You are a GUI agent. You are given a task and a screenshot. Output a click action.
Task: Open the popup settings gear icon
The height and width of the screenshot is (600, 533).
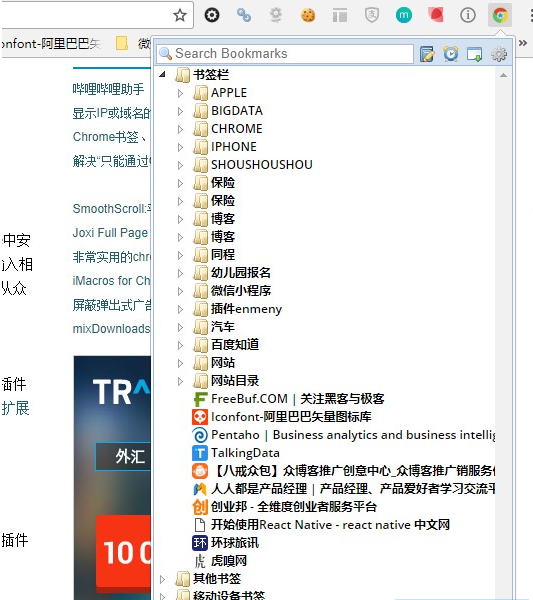(x=499, y=54)
